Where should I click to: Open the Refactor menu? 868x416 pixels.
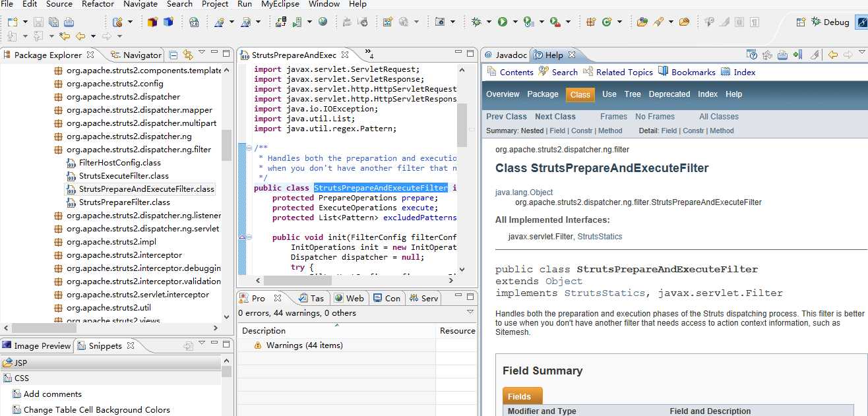pyautogui.click(x=98, y=4)
